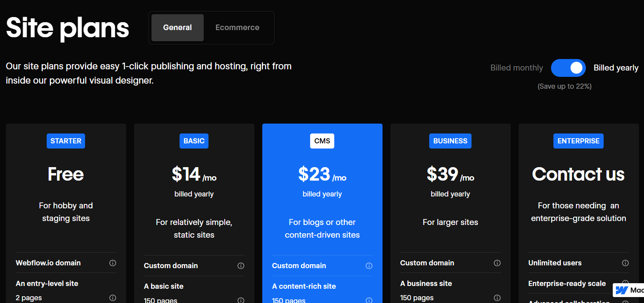The height and width of the screenshot is (303, 644).
Task: Click the Contact us enterprise heading
Action: tap(578, 174)
